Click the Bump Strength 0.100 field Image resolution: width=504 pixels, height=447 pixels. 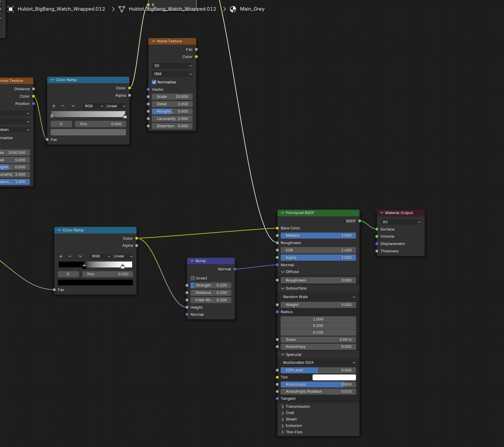(x=211, y=285)
